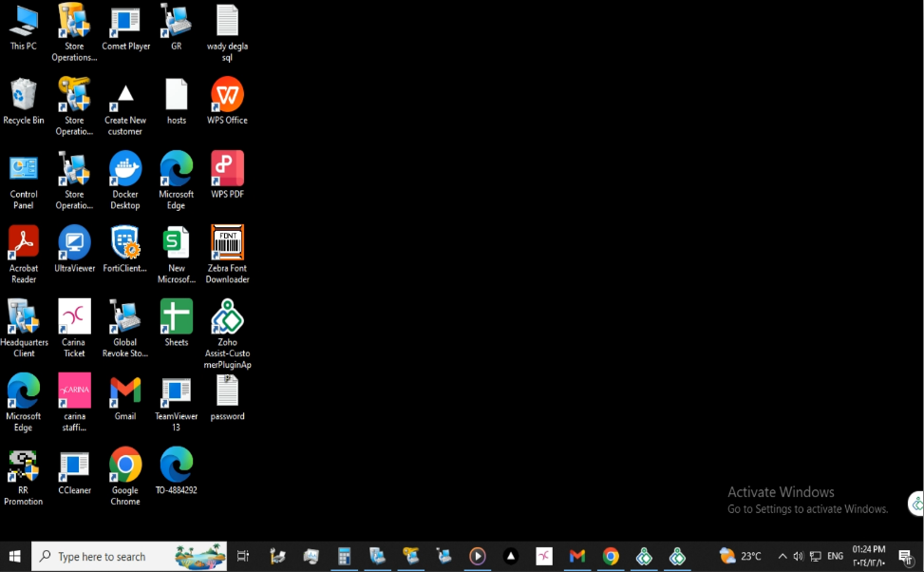Select the hosts file icon
This screenshot has height=572, width=924.
point(177,102)
